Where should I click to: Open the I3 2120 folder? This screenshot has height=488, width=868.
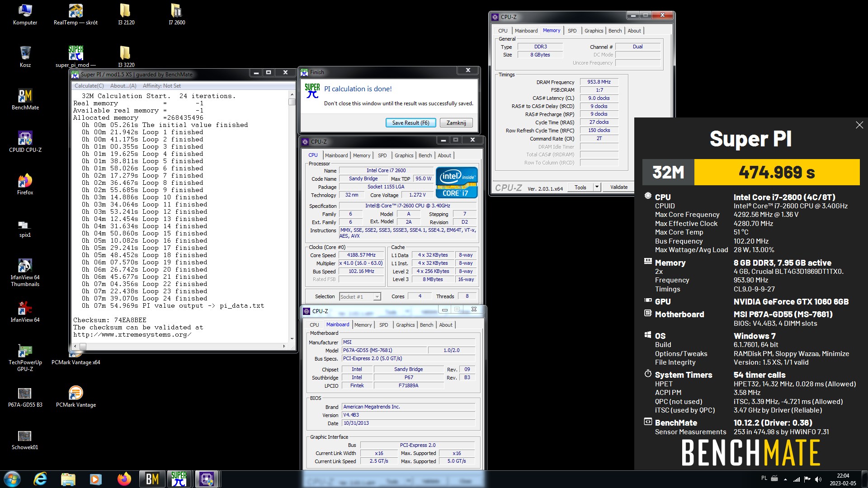coord(126,15)
